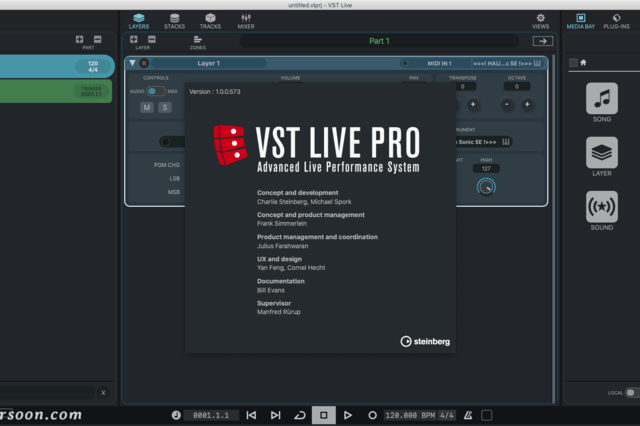Click the position display 0001.1.1

point(211,415)
